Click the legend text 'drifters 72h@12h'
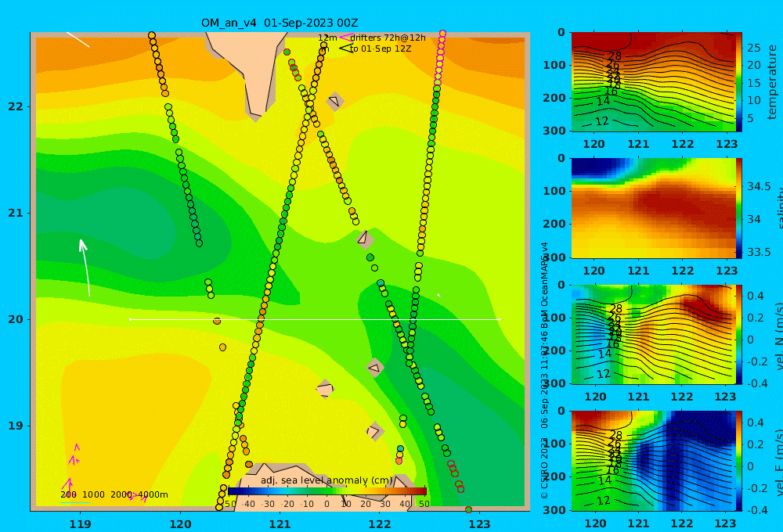The height and width of the screenshot is (532, 783). 388,38
